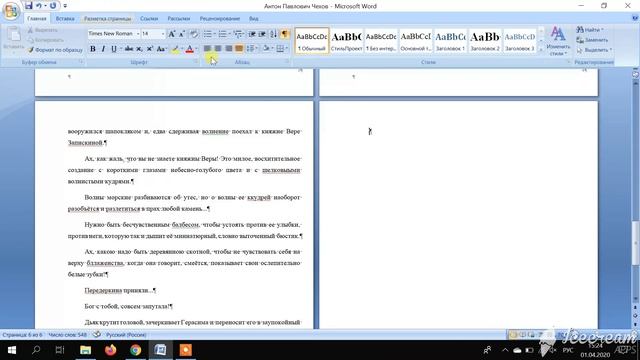The image size is (640, 360).
Task: Toggle Underline formatting
Action: 113,49
